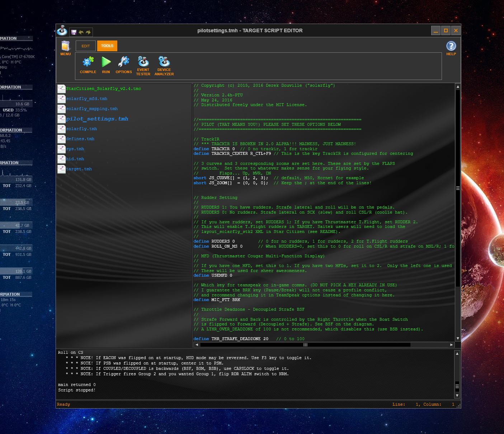Open StarCitizen_Solarfly_v2.4.tmc in file list
This screenshot has height=434, width=504.
[104, 89]
